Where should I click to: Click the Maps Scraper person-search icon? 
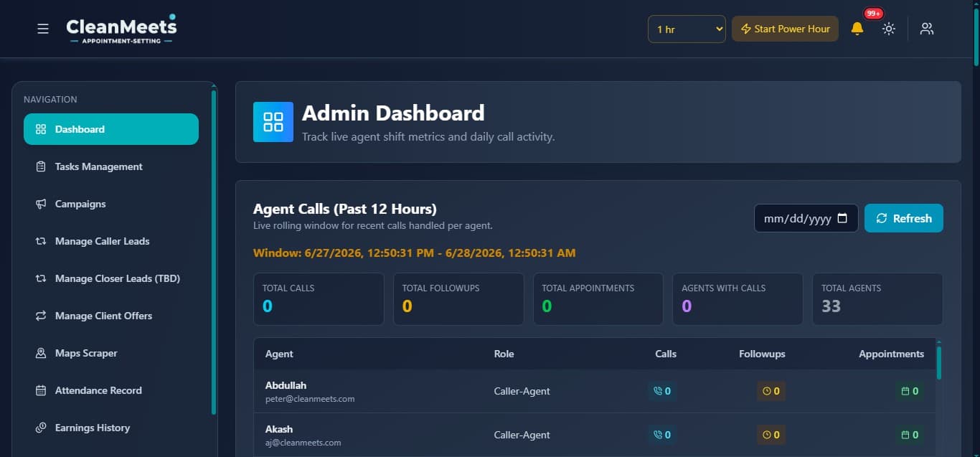click(x=41, y=353)
